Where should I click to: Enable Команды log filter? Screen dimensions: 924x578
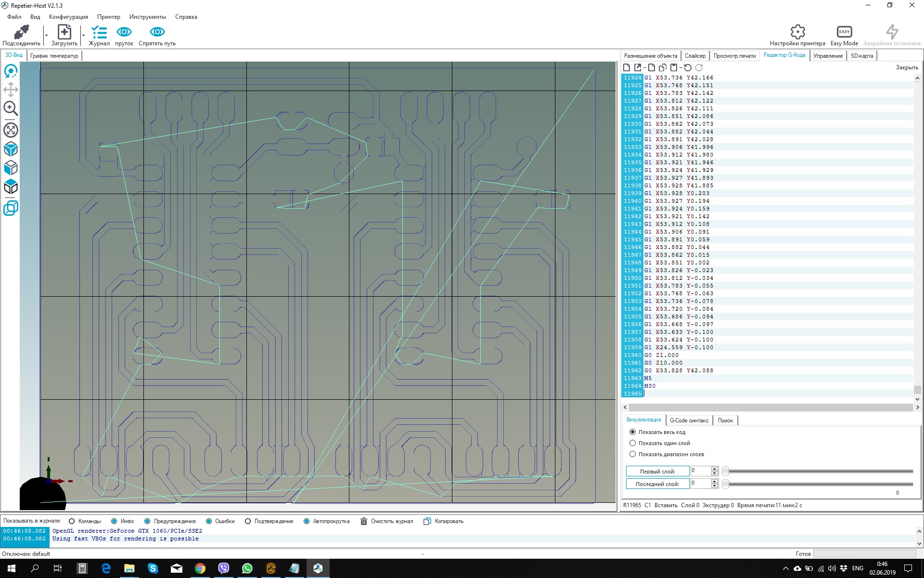(x=72, y=521)
